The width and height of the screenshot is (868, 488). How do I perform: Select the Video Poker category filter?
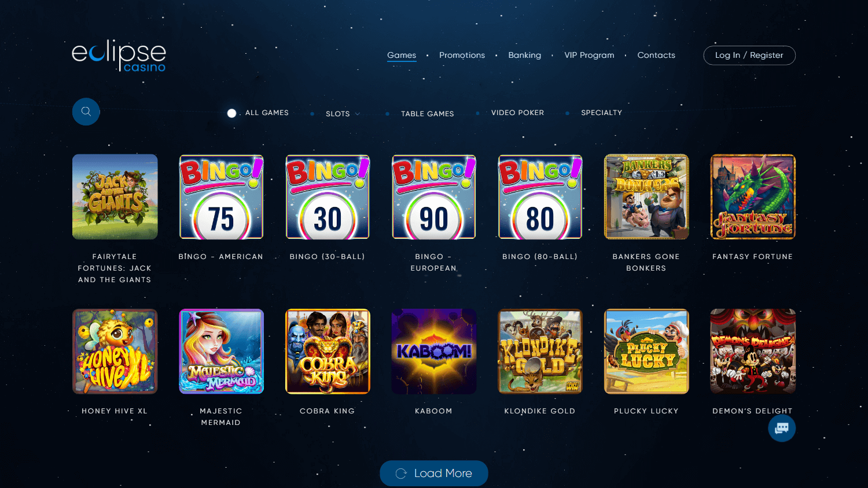pyautogui.click(x=517, y=113)
